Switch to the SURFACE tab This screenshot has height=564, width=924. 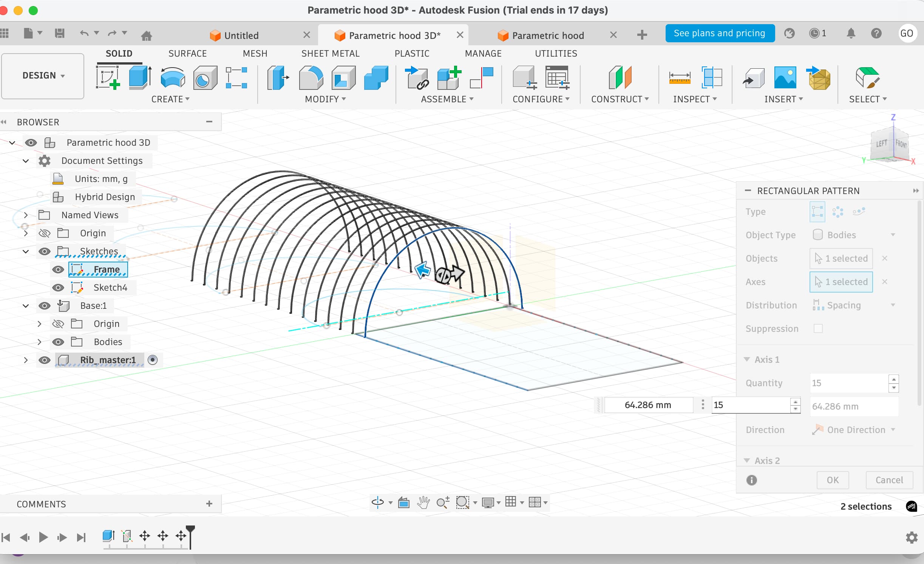(x=187, y=54)
